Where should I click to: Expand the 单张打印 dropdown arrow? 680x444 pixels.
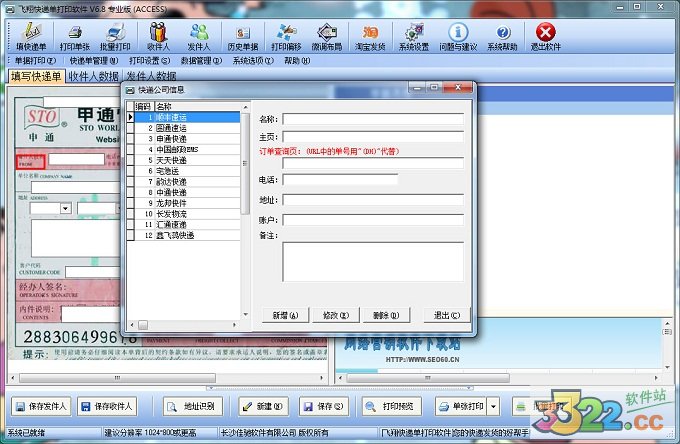tap(493, 406)
